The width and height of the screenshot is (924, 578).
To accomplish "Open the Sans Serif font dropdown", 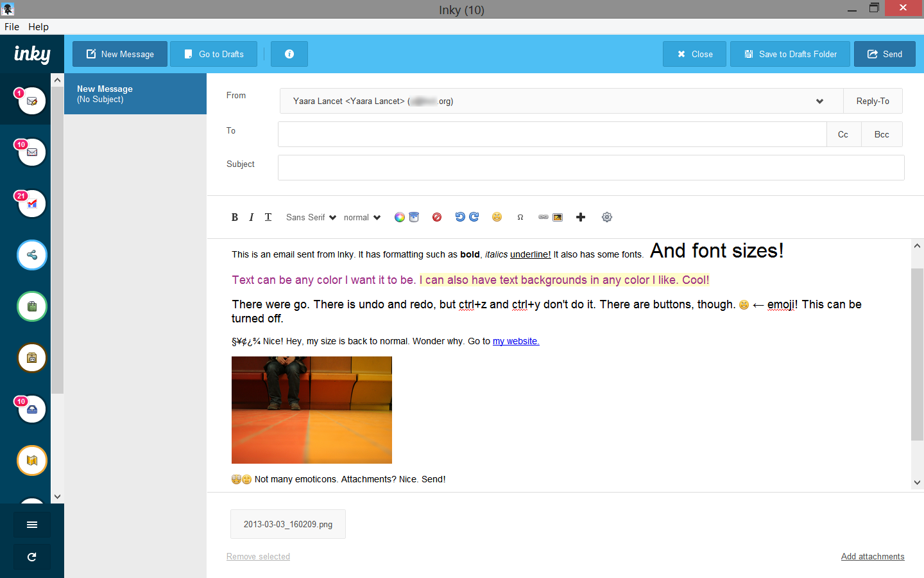I will click(x=310, y=217).
